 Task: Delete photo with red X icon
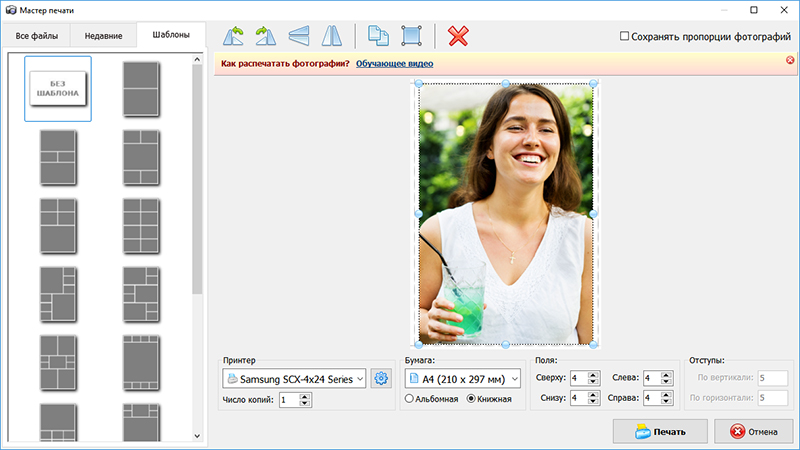(x=459, y=36)
